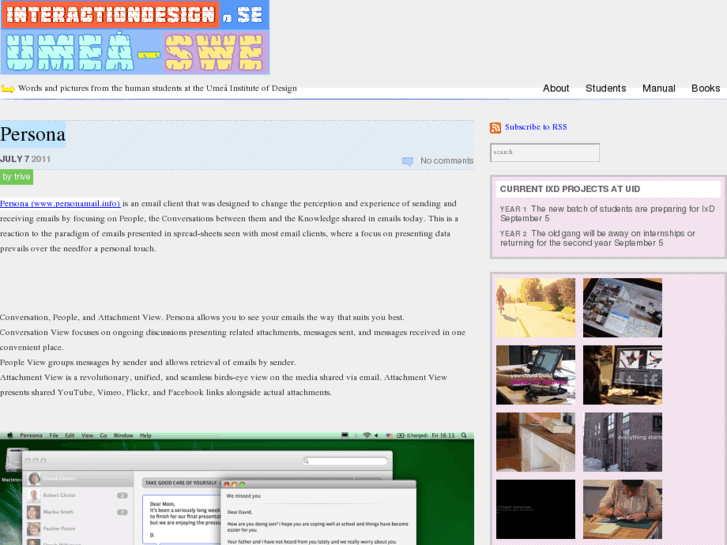The height and width of the screenshot is (545, 727).
Task: Open the tablet photo gallery thumbnail
Action: [622, 308]
